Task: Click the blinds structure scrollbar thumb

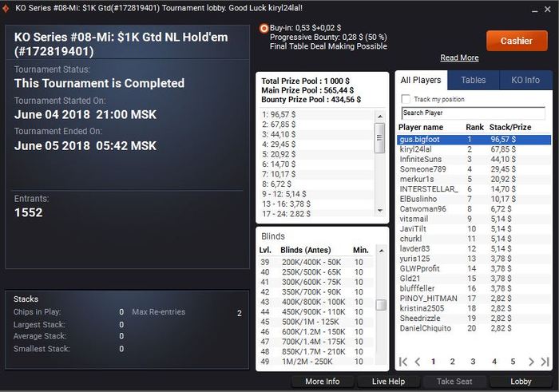Action: pos(382,305)
